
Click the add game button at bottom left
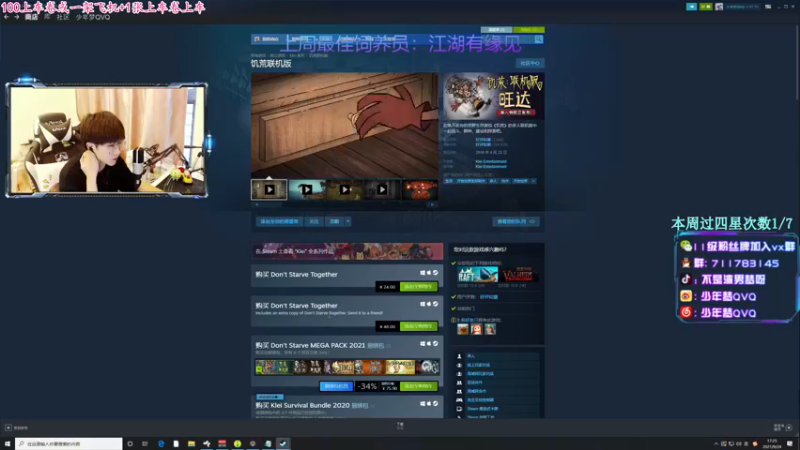16,428
